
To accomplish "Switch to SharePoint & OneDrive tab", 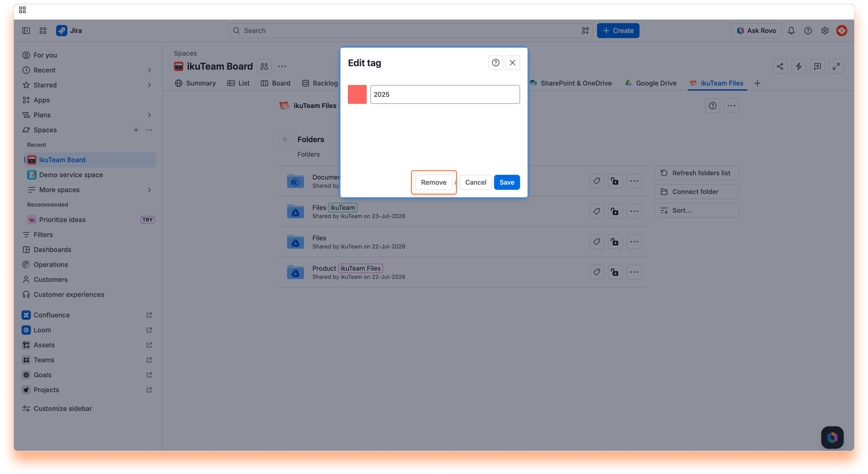I will coord(571,83).
